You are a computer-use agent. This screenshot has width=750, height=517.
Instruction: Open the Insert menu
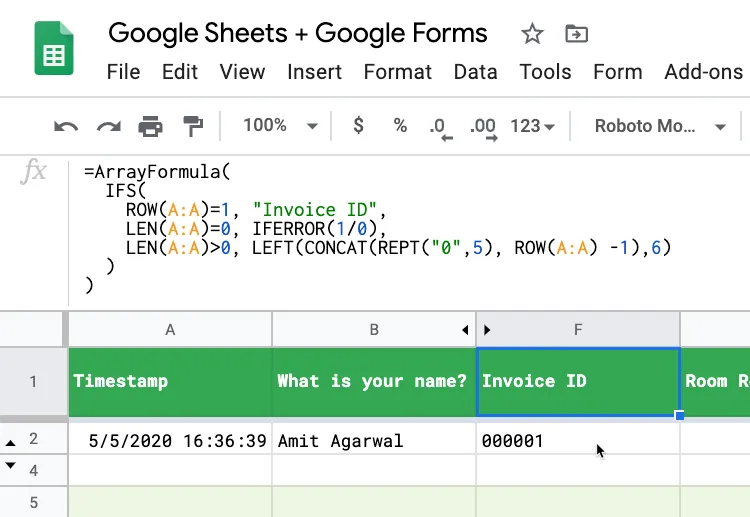click(314, 72)
